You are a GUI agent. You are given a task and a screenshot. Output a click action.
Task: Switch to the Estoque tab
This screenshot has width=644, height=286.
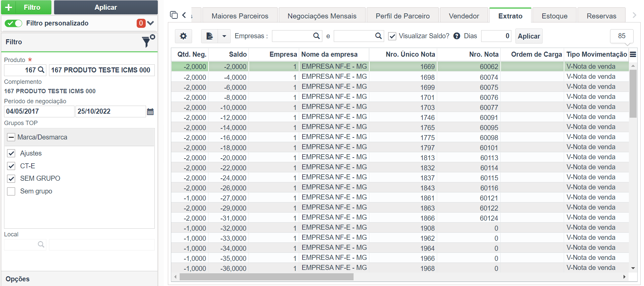[x=555, y=16]
